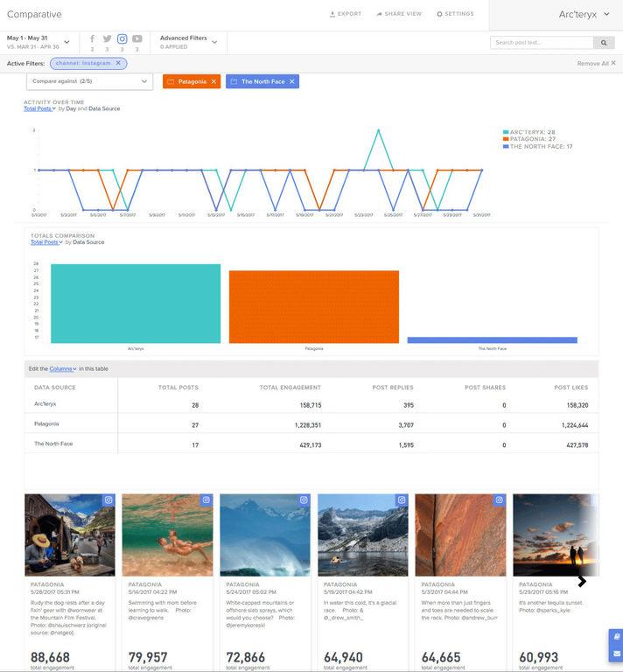Open the May 1 - May 31 date range dropdown
Viewport: 623px width, 672px height.
click(38, 42)
